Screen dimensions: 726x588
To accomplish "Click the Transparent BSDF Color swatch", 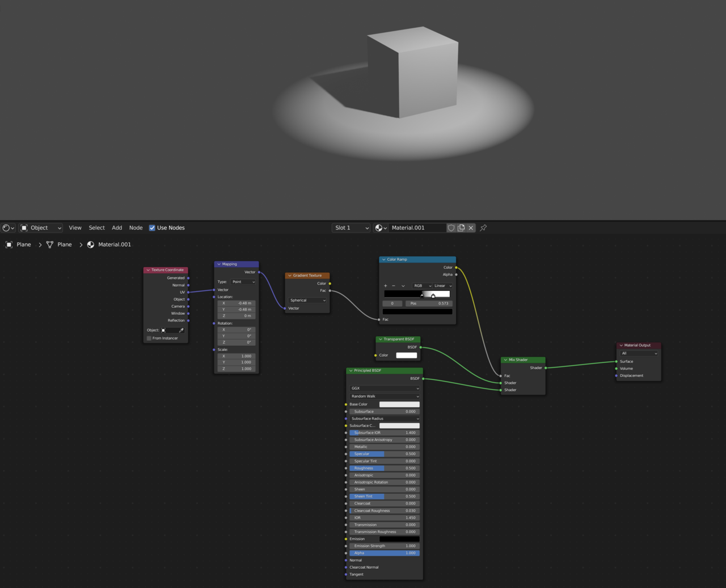I will click(x=406, y=356).
